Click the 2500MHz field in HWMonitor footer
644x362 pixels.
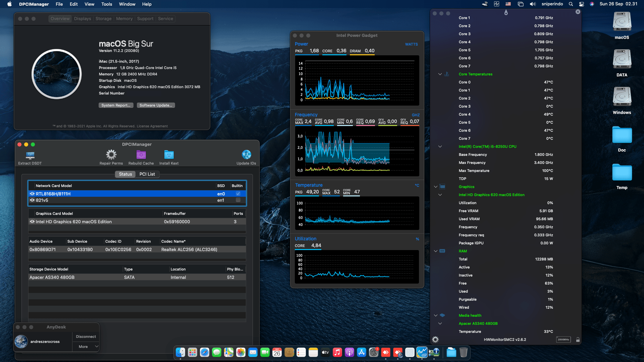563,340
